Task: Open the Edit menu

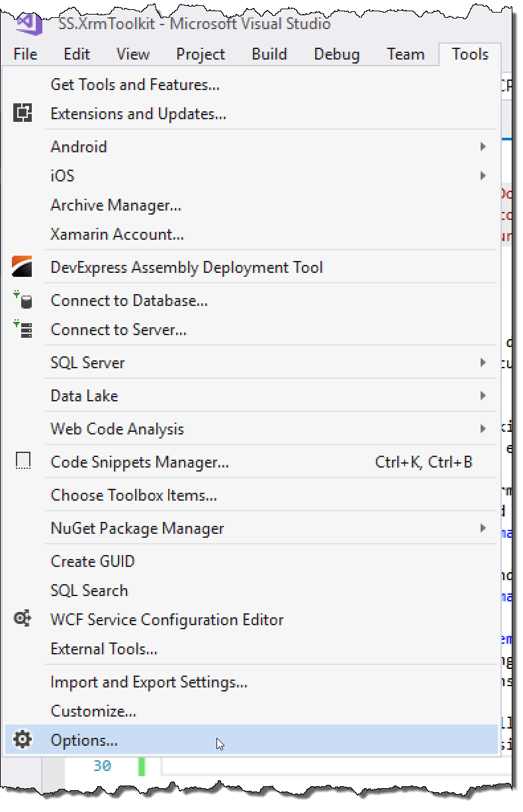Action: pos(77,54)
